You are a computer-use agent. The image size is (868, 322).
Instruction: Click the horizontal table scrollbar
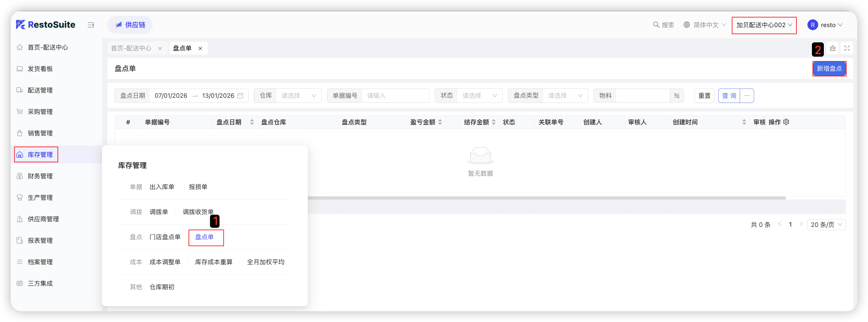539,198
